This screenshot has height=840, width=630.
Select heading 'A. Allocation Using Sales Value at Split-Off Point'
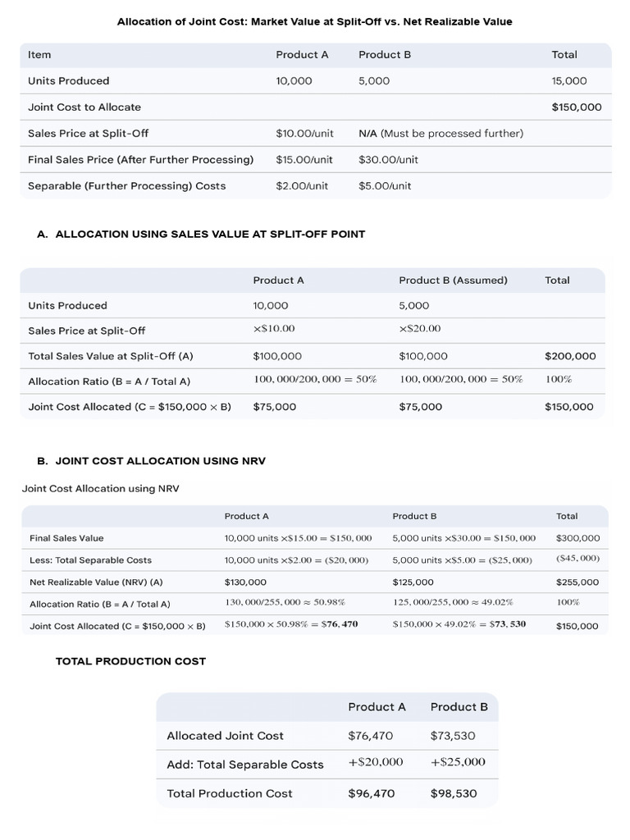(202, 234)
